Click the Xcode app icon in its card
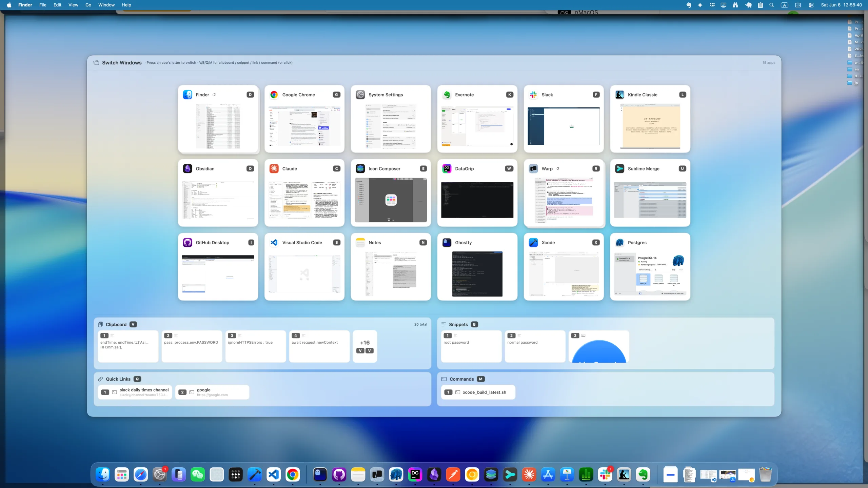 click(x=533, y=242)
